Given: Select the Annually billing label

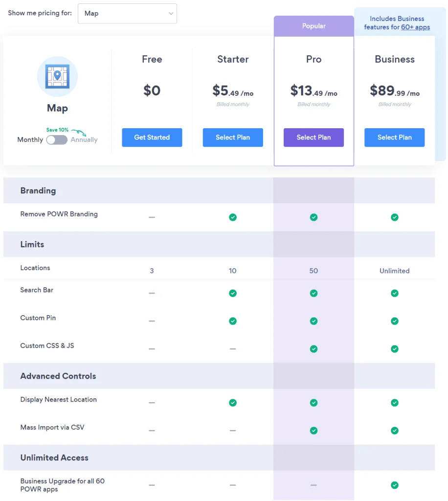Looking at the screenshot, I should (x=84, y=140).
